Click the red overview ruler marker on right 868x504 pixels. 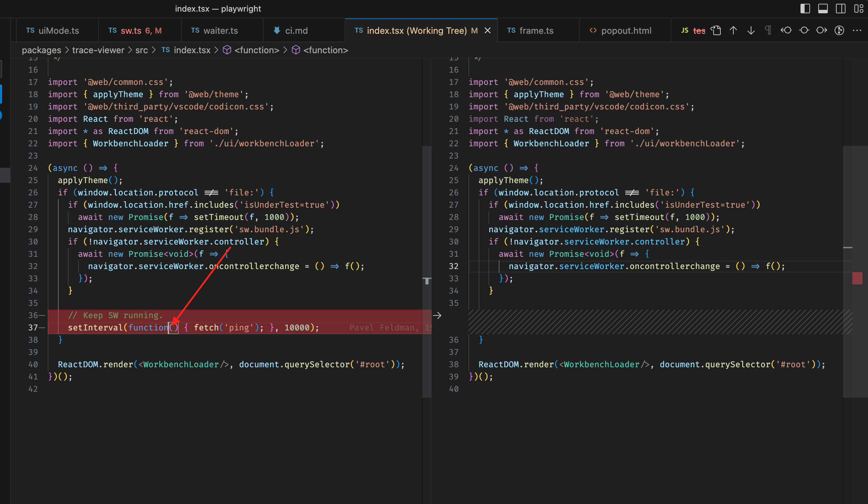(x=857, y=278)
